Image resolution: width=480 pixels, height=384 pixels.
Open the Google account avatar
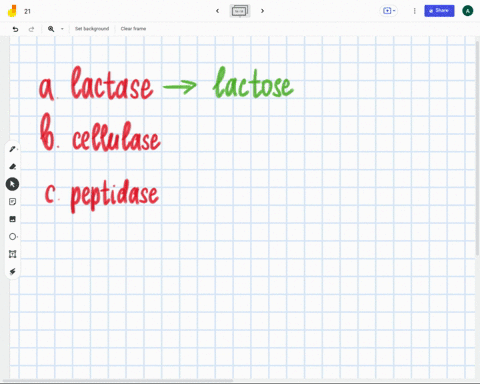(x=468, y=11)
